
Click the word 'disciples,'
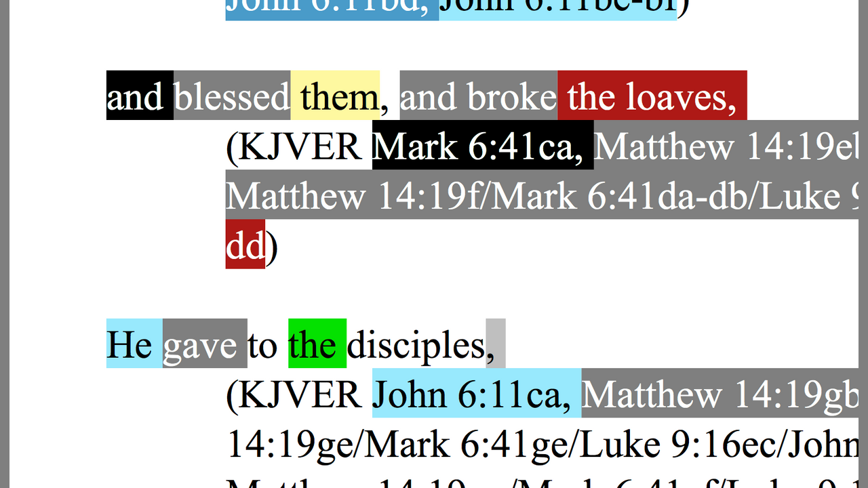pyautogui.click(x=416, y=344)
